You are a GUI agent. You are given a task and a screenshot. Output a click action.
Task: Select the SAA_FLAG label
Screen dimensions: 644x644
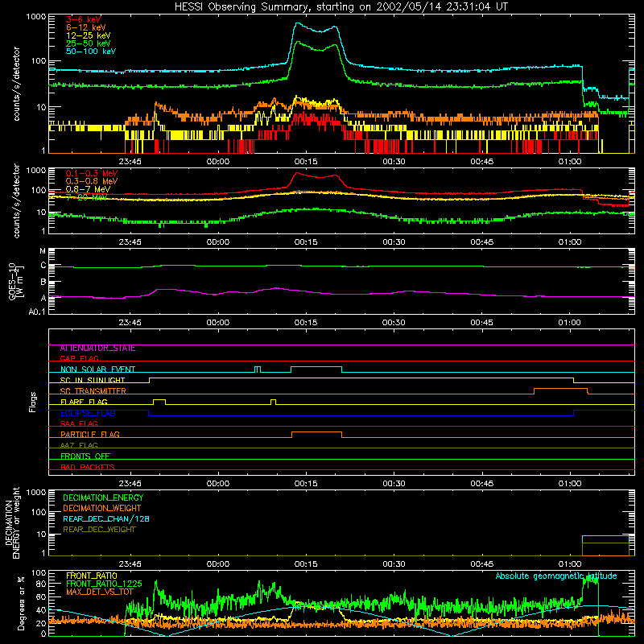pos(79,423)
